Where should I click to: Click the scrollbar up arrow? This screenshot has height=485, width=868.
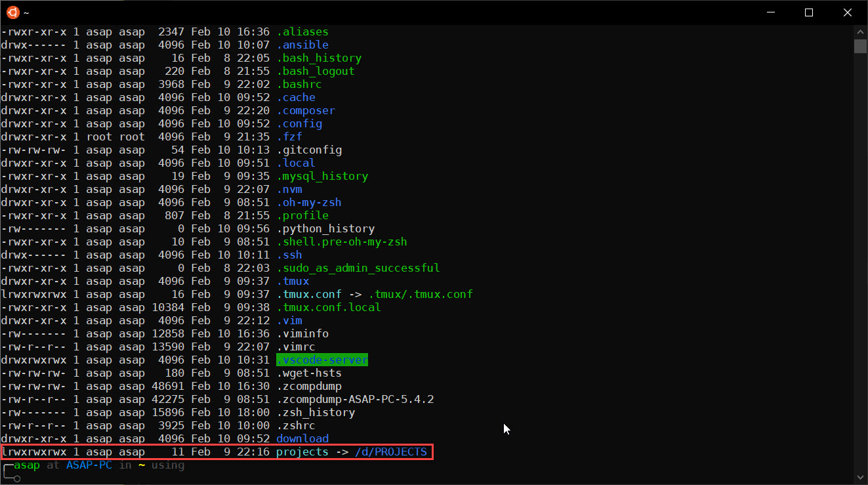[861, 32]
